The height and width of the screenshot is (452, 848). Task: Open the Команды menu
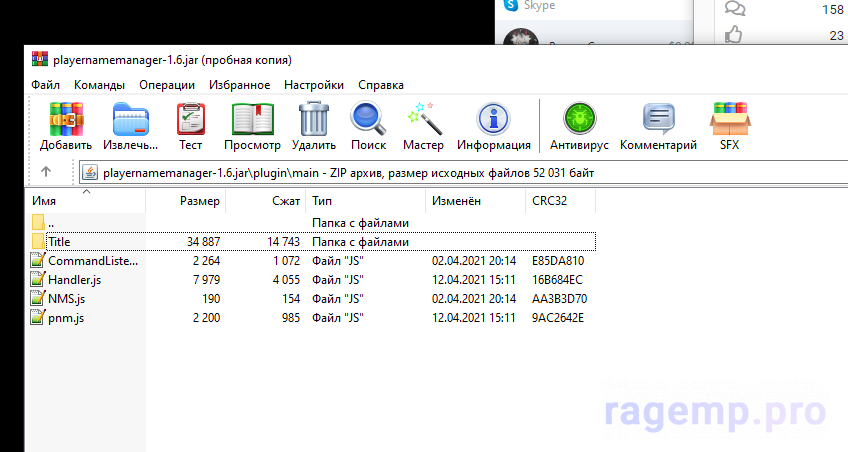(x=100, y=85)
